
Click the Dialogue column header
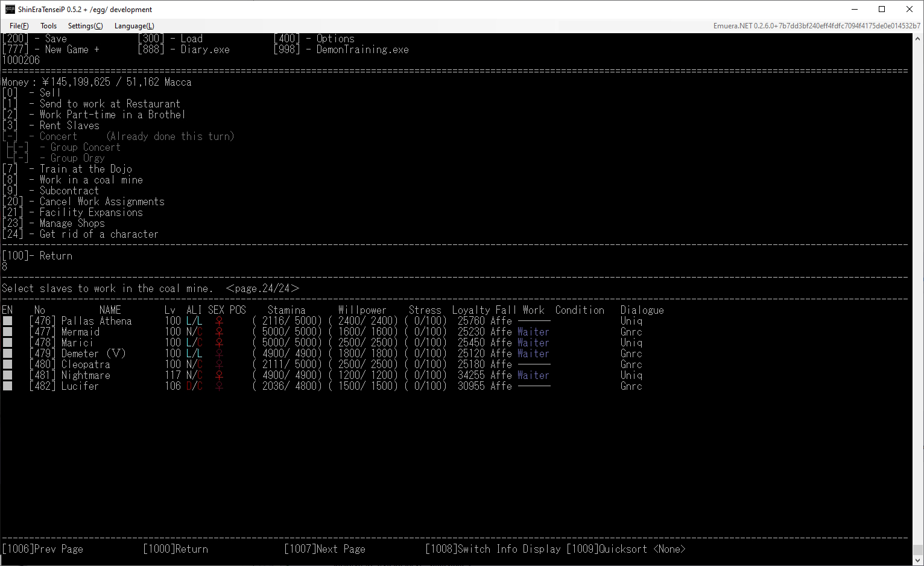coord(642,310)
